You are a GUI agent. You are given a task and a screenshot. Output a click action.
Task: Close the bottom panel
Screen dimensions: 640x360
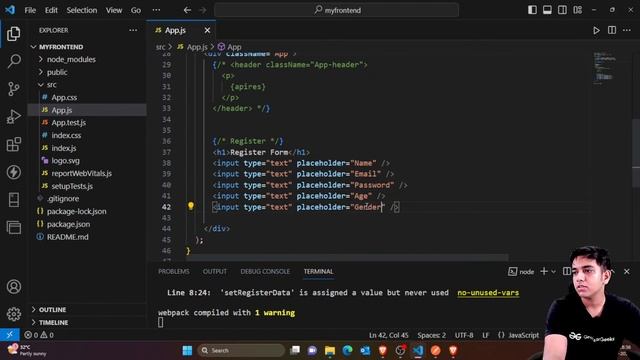click(x=627, y=271)
